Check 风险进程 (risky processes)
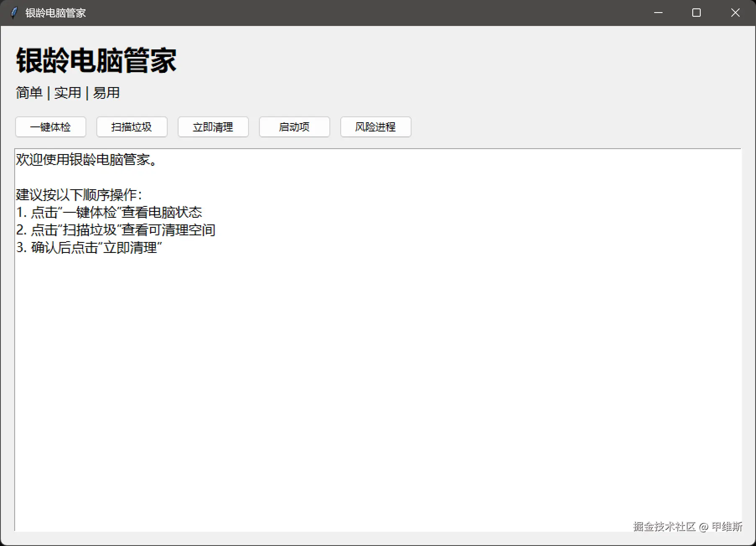This screenshot has width=756, height=546. tap(375, 127)
